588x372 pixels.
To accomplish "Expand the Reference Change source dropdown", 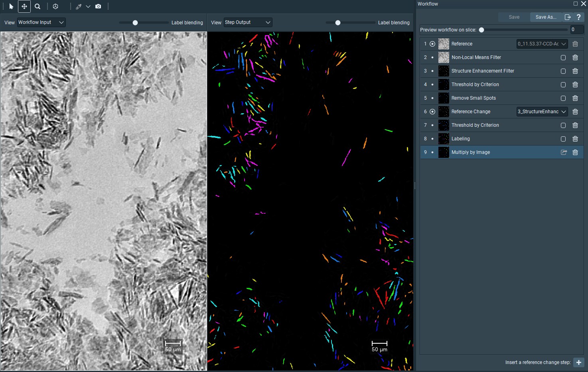I will pos(542,112).
